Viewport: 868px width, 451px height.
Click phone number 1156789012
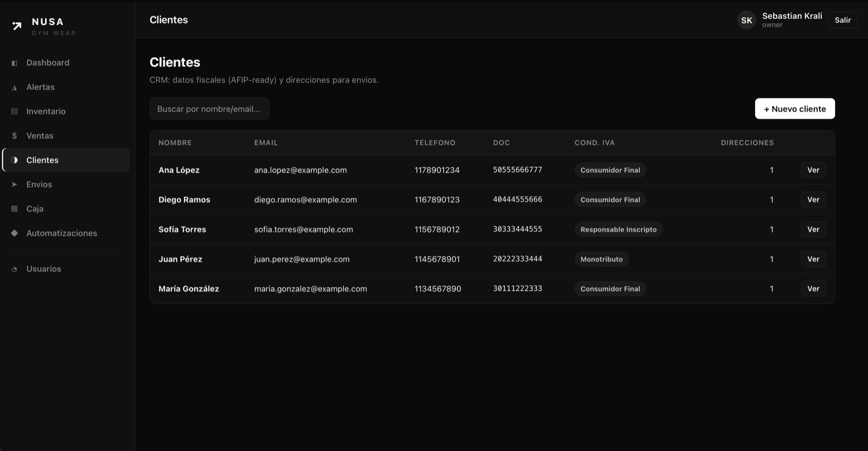437,229
